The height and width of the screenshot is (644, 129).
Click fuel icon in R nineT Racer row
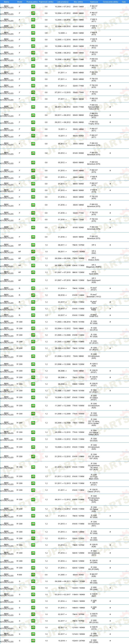[x=33, y=308]
